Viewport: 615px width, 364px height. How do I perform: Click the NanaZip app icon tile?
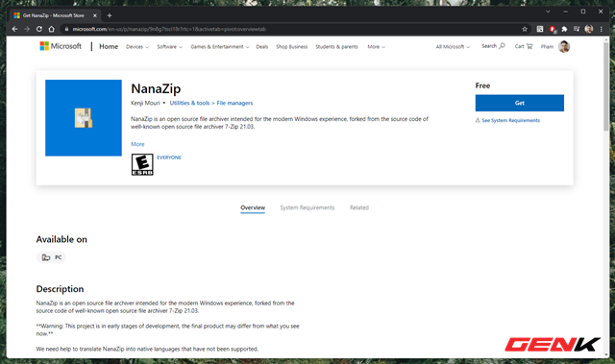pyautogui.click(x=84, y=118)
